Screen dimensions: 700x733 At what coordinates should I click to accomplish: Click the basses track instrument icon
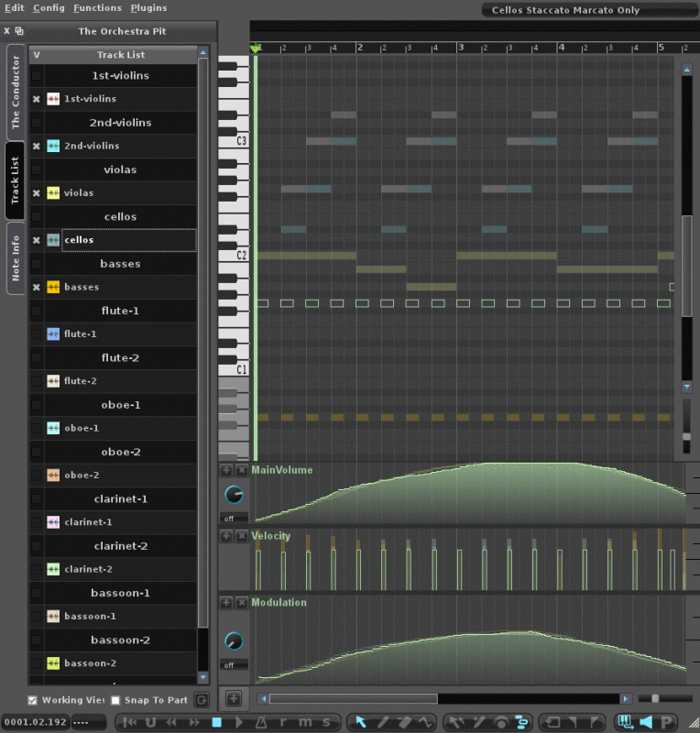tap(53, 287)
